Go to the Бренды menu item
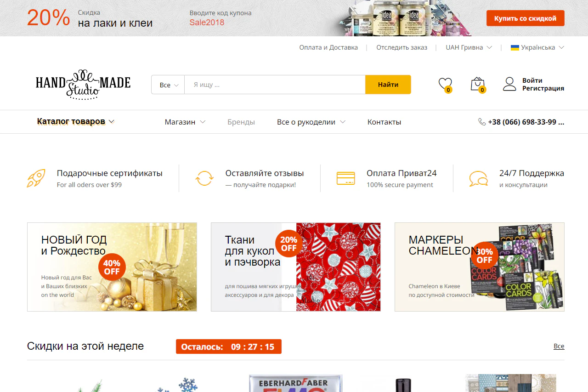 click(241, 122)
